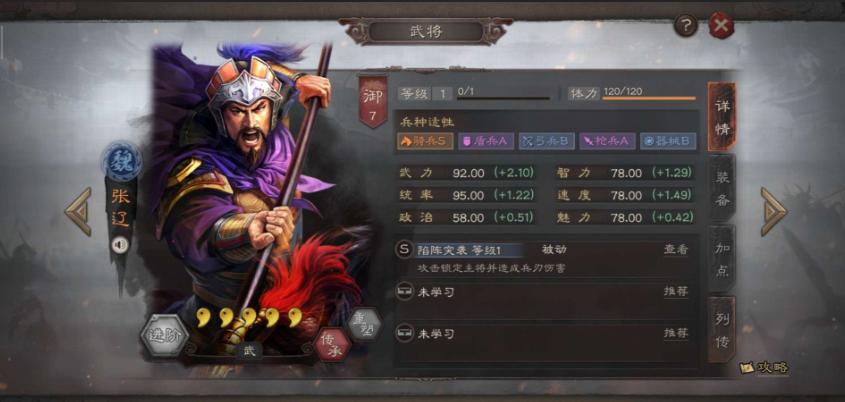Viewport: 845px width, 402px height.
Task: Go to previous general with left arrow
Action: coord(78,212)
